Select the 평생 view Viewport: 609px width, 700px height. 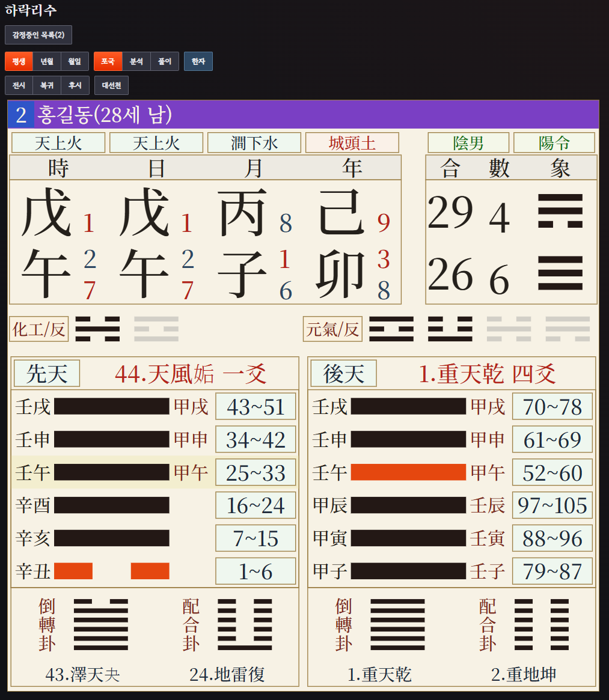19,61
